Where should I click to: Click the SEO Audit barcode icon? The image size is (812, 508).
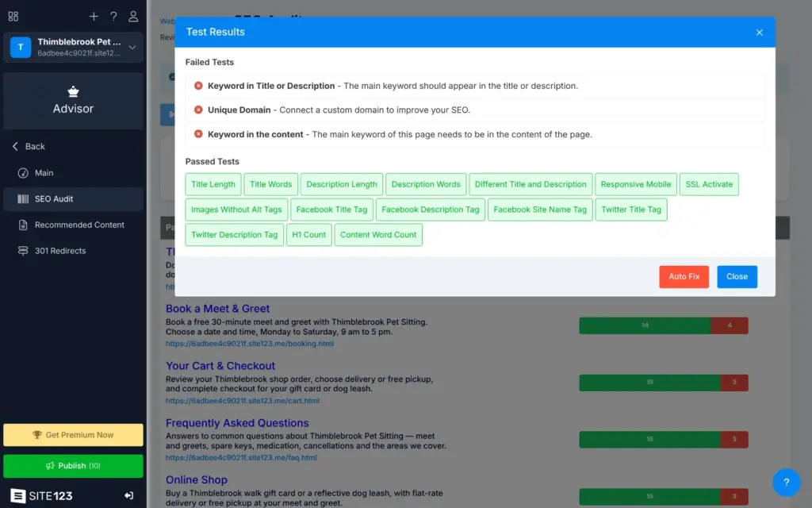point(23,199)
